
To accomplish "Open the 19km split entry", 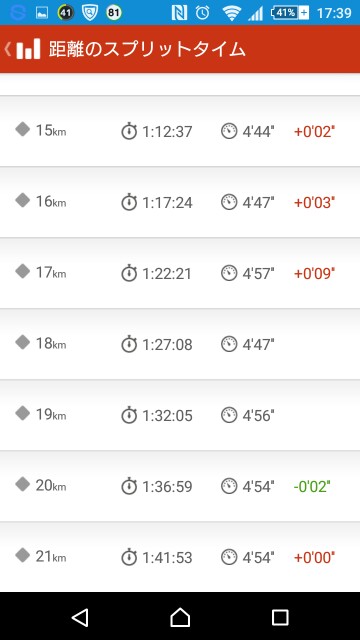I will click(180, 415).
